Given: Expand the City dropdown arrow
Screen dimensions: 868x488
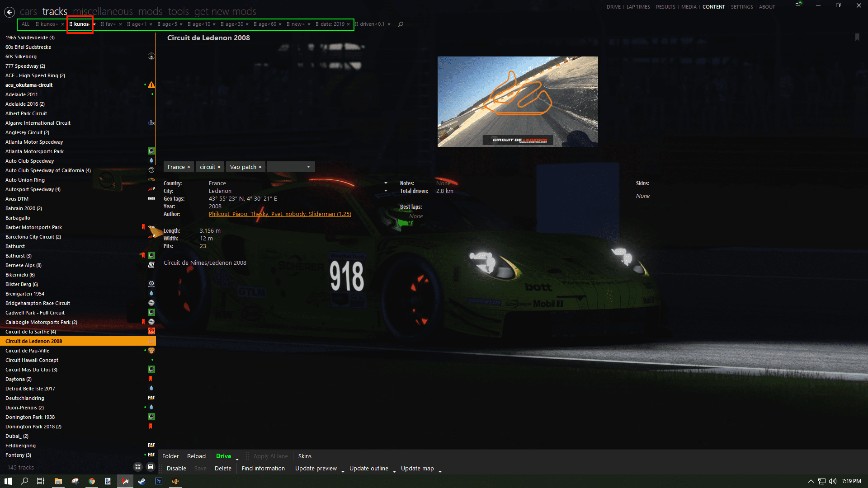Looking at the screenshot, I should tap(386, 191).
